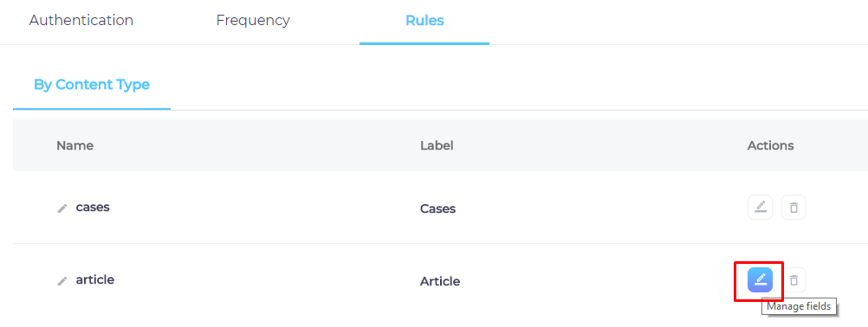Open Manage fields for the article row

pyautogui.click(x=760, y=279)
